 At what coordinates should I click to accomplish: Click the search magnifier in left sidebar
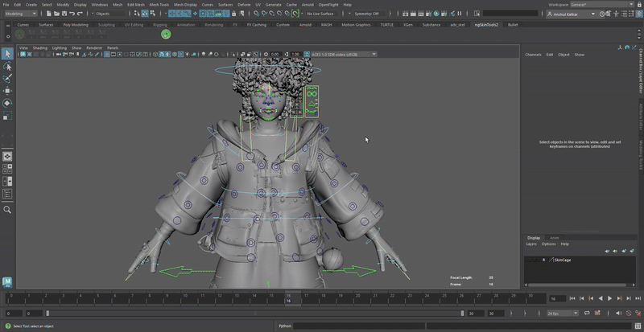pos(7,210)
